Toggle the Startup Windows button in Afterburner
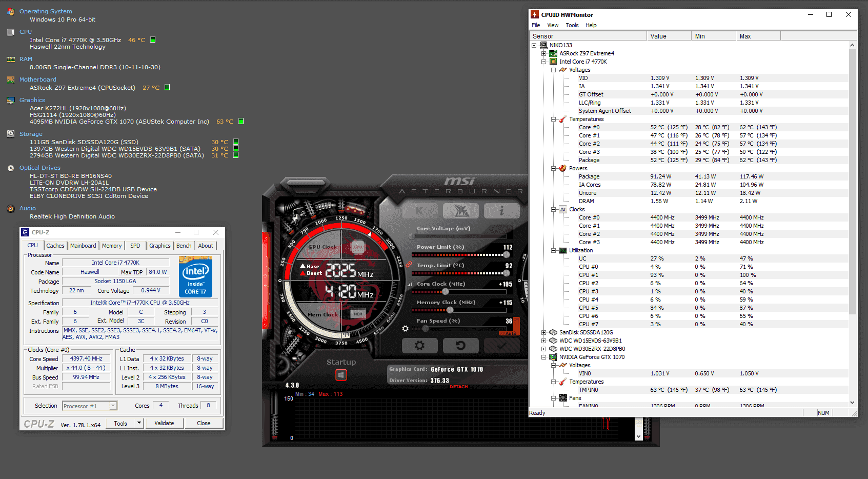 (341, 375)
